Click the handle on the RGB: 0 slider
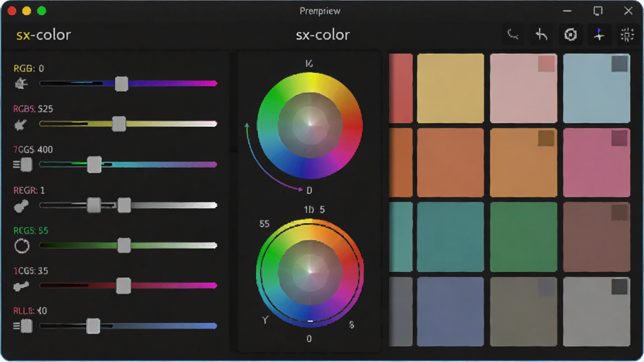Image resolution: width=644 pixels, height=362 pixels. pos(121,84)
